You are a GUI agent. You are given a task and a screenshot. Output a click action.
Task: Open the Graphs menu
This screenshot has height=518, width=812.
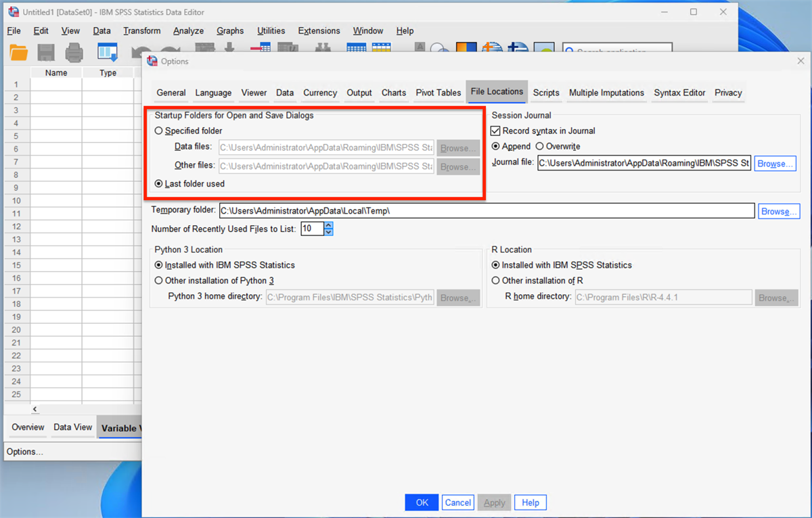click(230, 30)
